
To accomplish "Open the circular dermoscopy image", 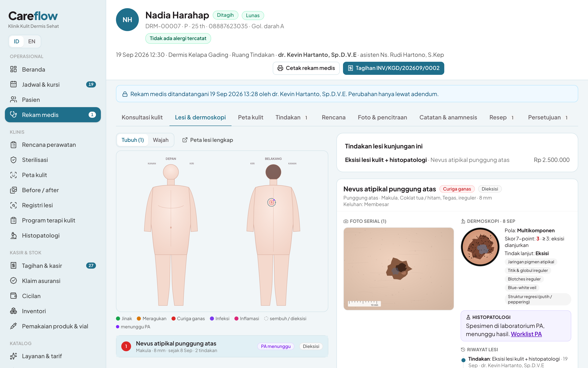I will click(480, 247).
